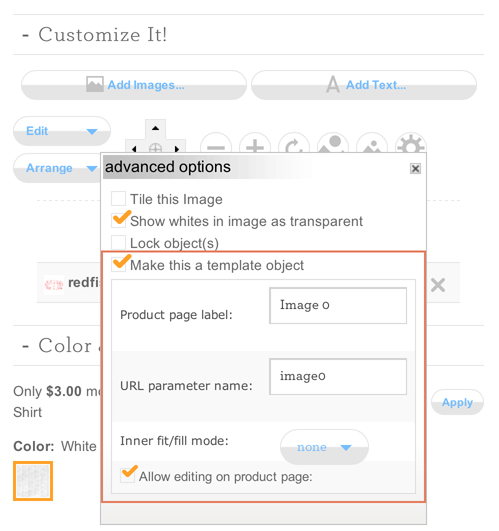Open the Edit dropdown menu

coord(62,131)
